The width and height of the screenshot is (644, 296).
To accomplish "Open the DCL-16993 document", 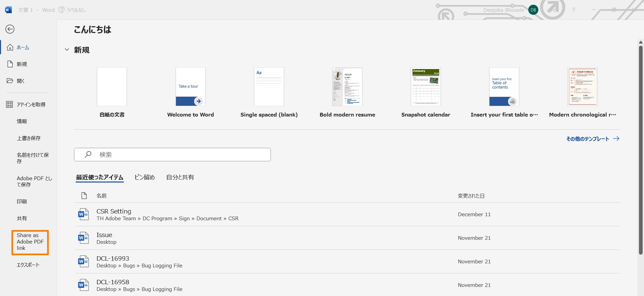I will pyautogui.click(x=347, y=262).
